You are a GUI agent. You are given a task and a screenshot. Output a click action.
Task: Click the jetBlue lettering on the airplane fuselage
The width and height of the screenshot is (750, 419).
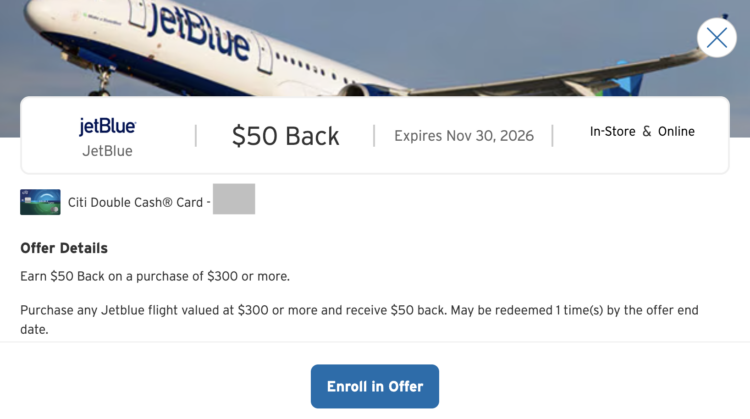pyautogui.click(x=199, y=32)
